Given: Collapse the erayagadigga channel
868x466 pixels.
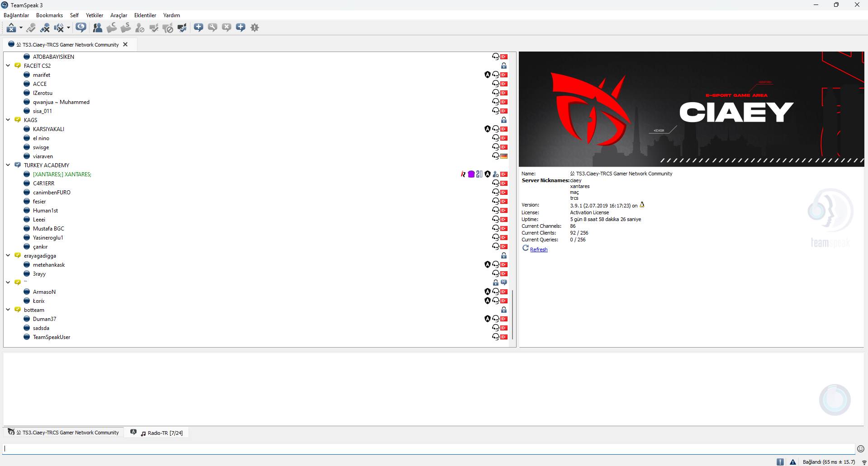Looking at the screenshot, I should [8, 255].
